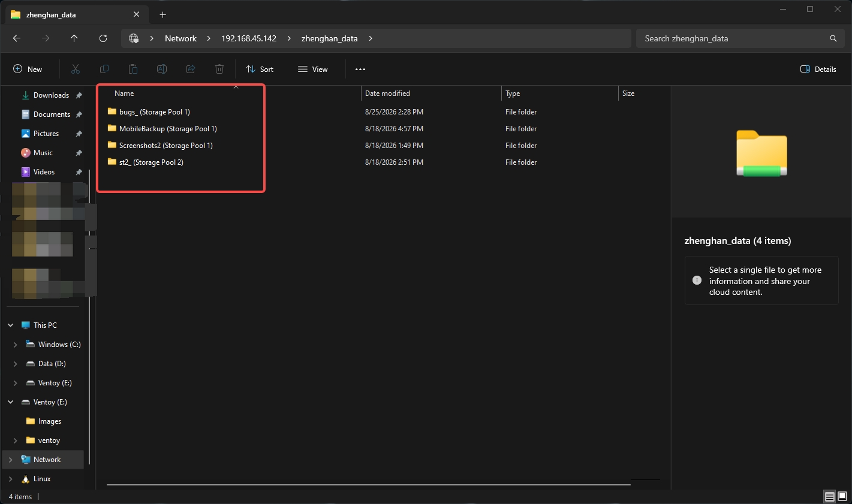This screenshot has width=852, height=504.
Task: Open the See more ellipsis menu
Action: 360,70
